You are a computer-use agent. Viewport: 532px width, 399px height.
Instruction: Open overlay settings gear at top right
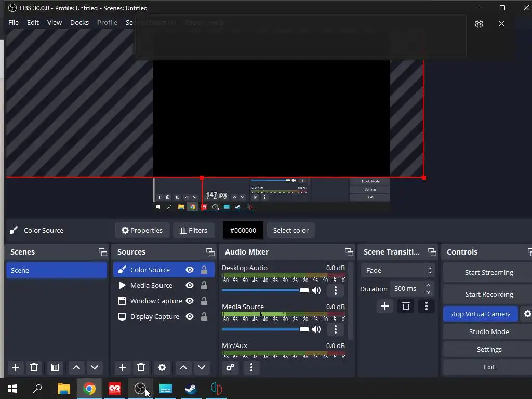pos(478,24)
